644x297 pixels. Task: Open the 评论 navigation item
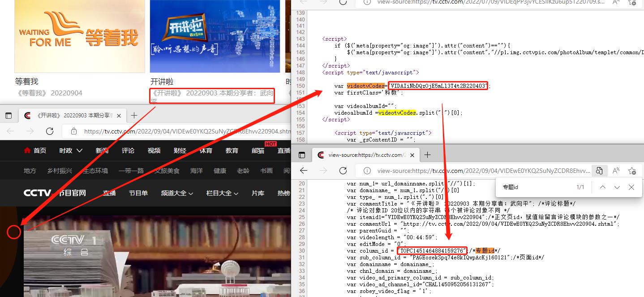(128, 151)
